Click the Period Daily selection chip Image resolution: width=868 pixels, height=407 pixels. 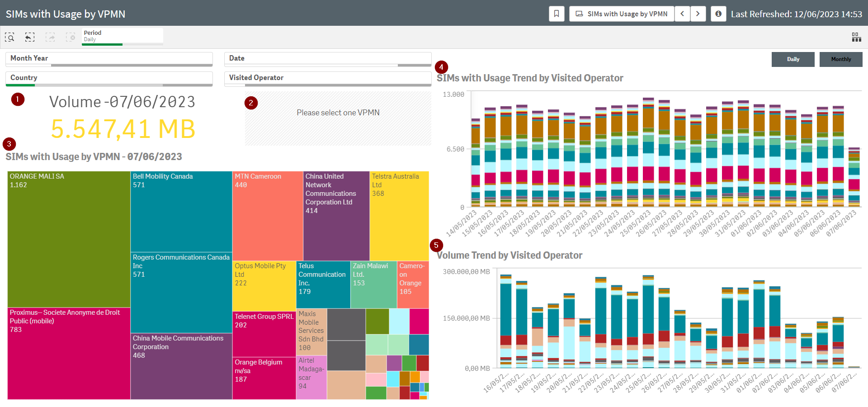point(122,36)
